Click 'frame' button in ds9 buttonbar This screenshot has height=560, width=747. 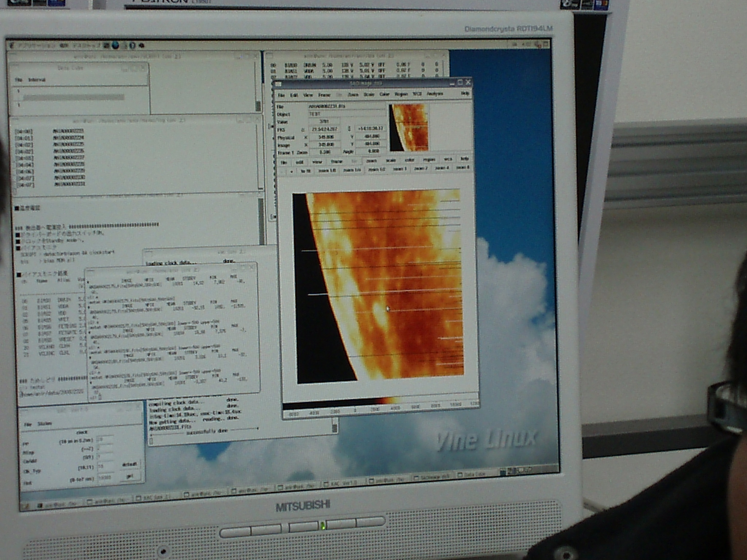[x=336, y=161]
